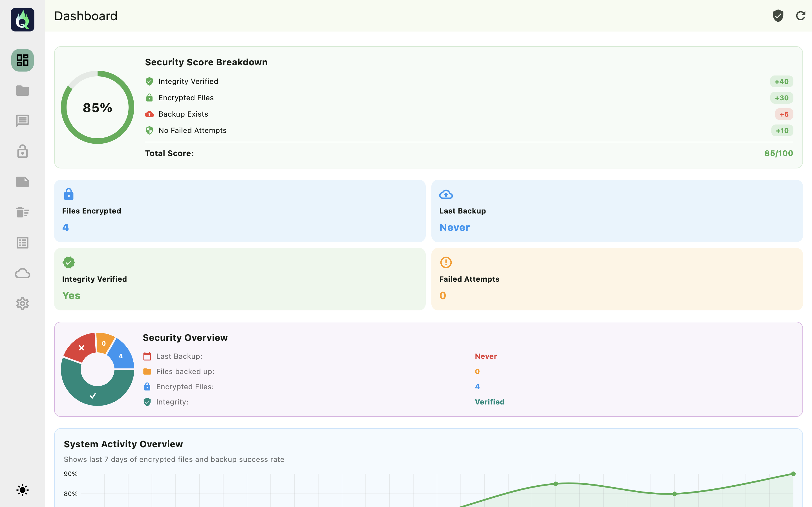Open the cloud backup section
Viewport: 812px width, 507px height.
pyautogui.click(x=23, y=273)
